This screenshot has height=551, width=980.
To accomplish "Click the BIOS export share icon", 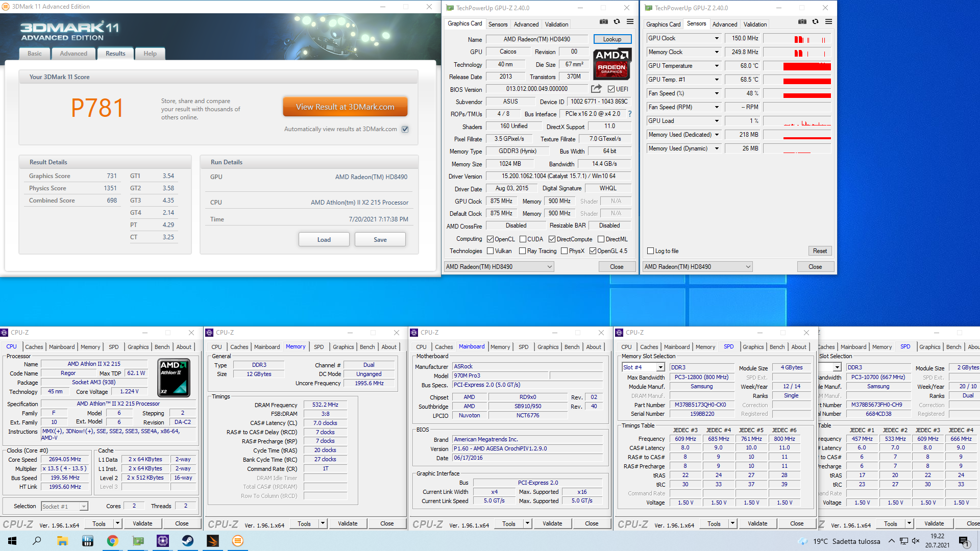I will click(596, 89).
